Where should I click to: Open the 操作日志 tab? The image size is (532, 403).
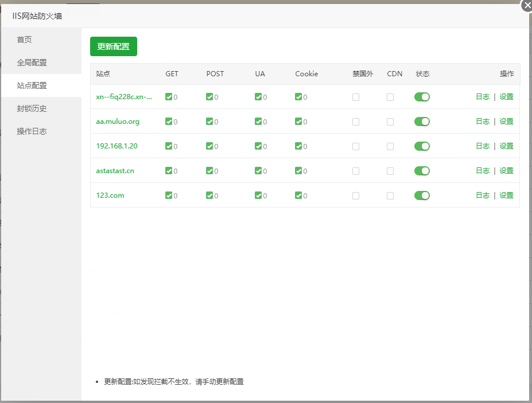coord(41,131)
